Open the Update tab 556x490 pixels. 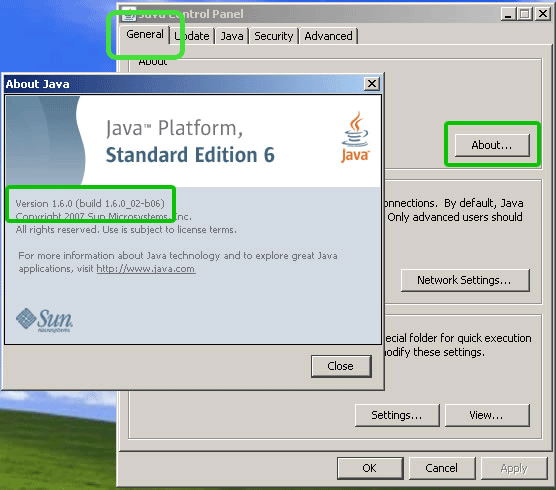point(192,36)
